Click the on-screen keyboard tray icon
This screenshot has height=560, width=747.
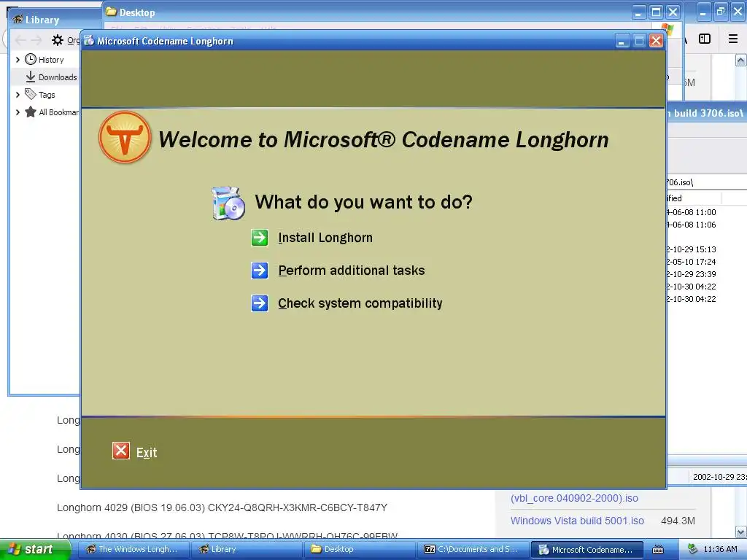pyautogui.click(x=658, y=550)
